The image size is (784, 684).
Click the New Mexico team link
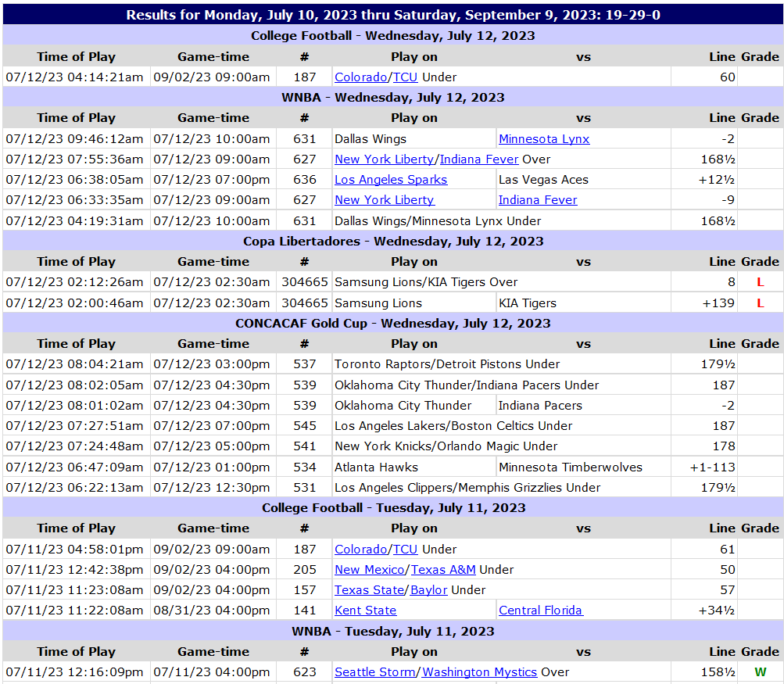[370, 570]
